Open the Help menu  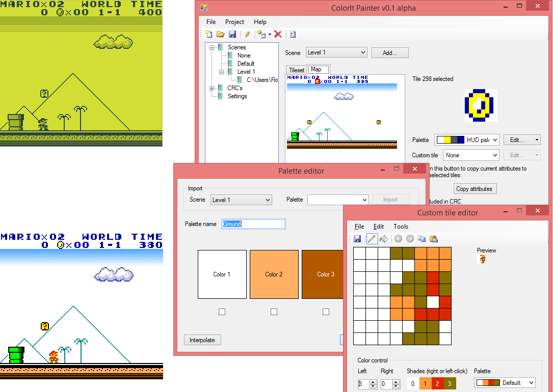[260, 22]
